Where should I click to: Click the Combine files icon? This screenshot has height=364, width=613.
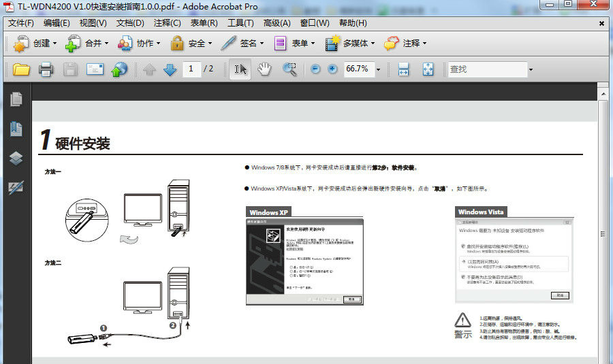click(72, 44)
